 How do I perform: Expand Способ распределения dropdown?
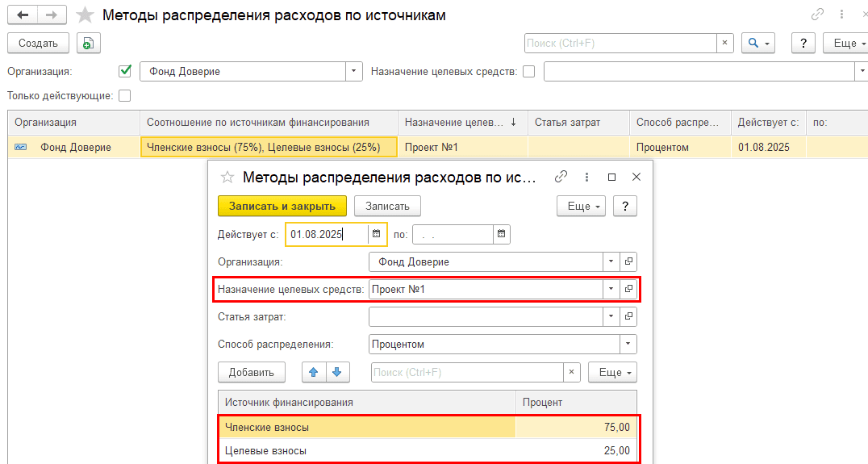coord(628,345)
